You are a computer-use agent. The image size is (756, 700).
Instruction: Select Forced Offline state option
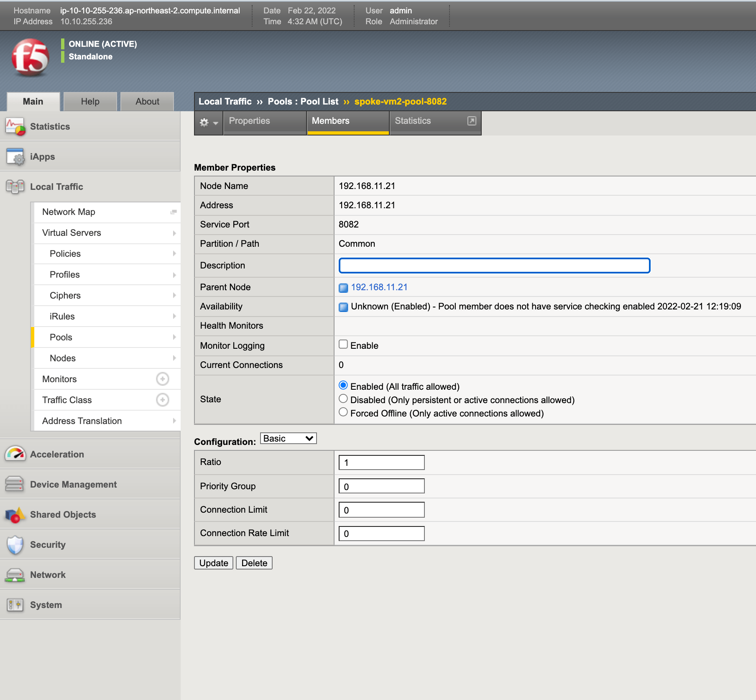pyautogui.click(x=343, y=412)
